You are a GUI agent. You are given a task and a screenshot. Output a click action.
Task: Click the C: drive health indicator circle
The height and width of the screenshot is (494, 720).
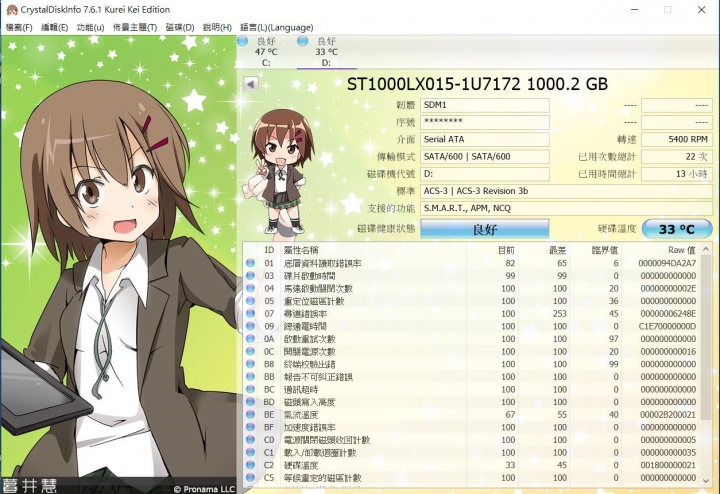(242, 41)
